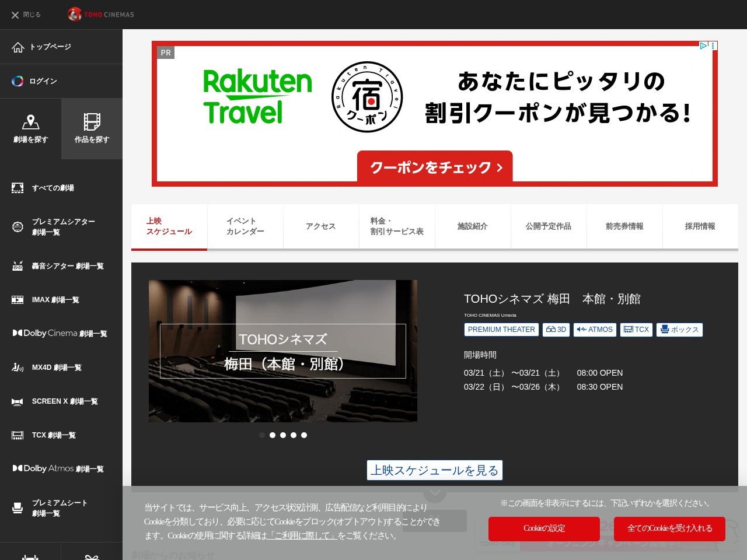Select the MX4D 劇場一覧 icon
This screenshot has width=747, height=560.
[x=18, y=367]
